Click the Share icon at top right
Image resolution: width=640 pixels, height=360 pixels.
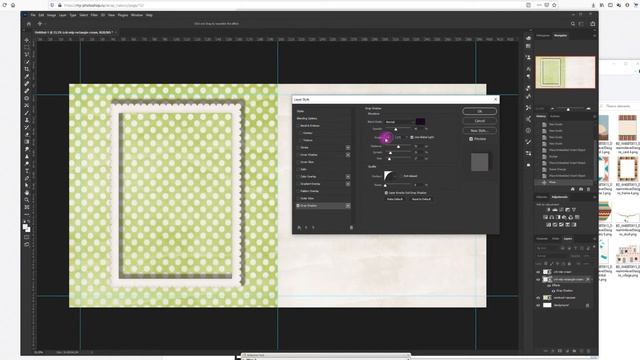pos(592,24)
